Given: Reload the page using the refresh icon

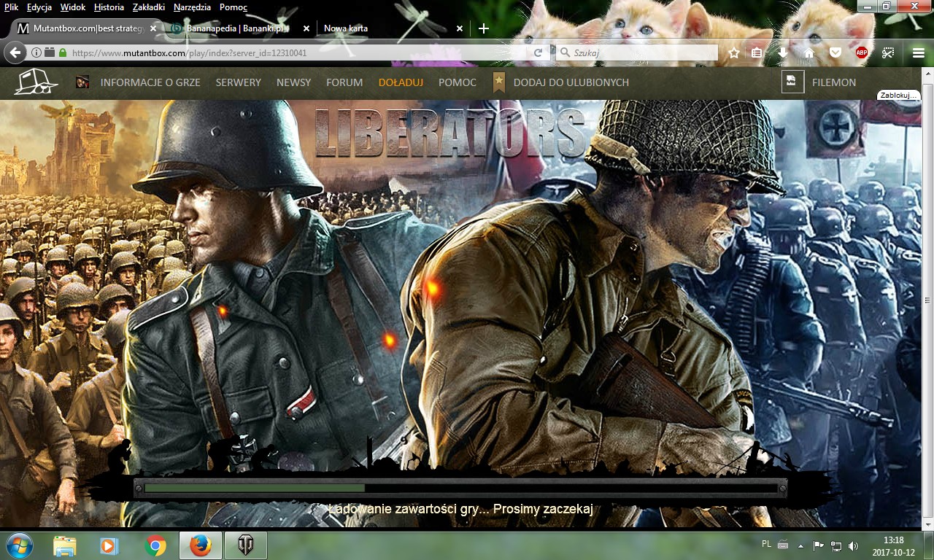Looking at the screenshot, I should (538, 53).
